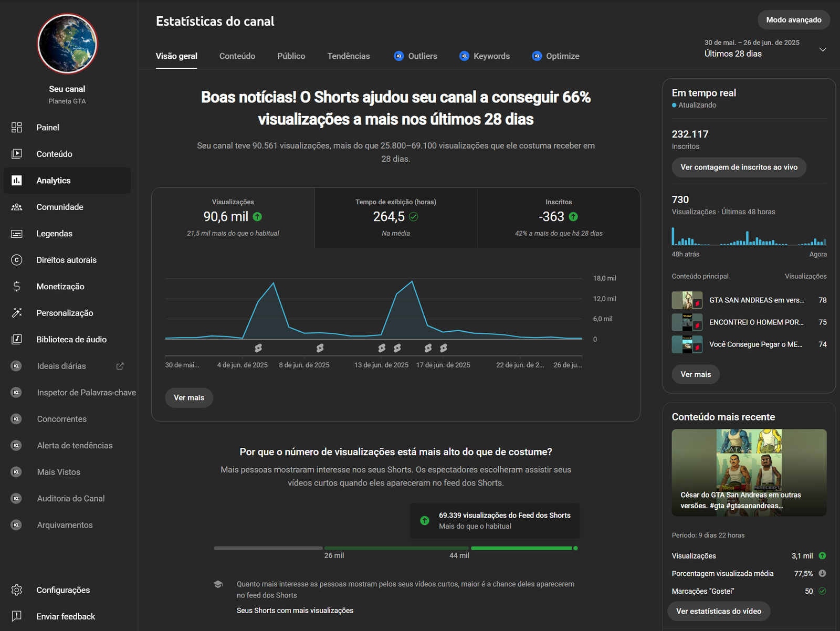Viewport: 840px width, 631px height.
Task: Click Ver contagem de inscritos ao vivo
Action: tap(739, 167)
